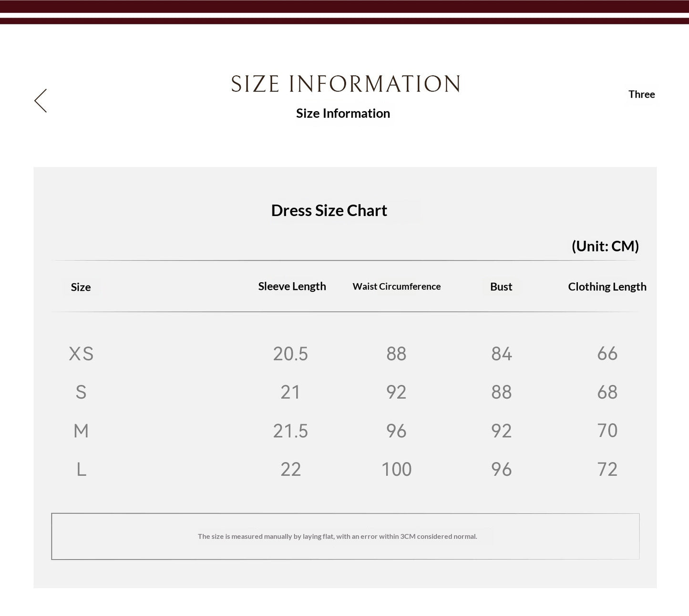Click the SIZE INFORMATION heading
689x616 pixels.
346,84
